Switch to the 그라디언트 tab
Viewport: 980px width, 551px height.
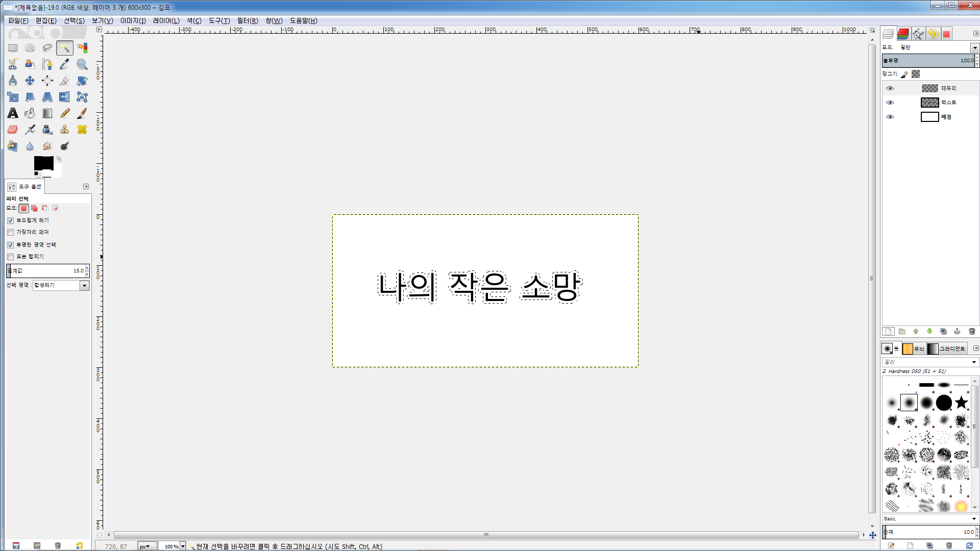(947, 348)
